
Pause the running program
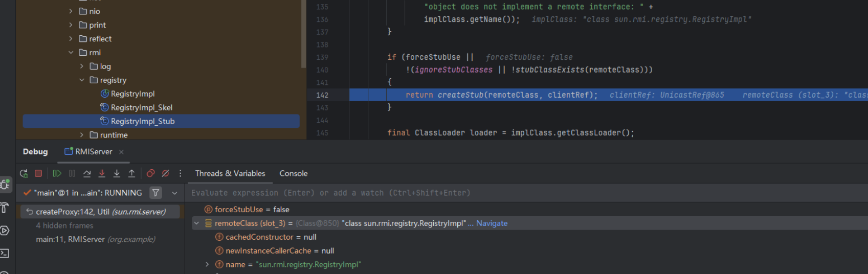tap(72, 174)
